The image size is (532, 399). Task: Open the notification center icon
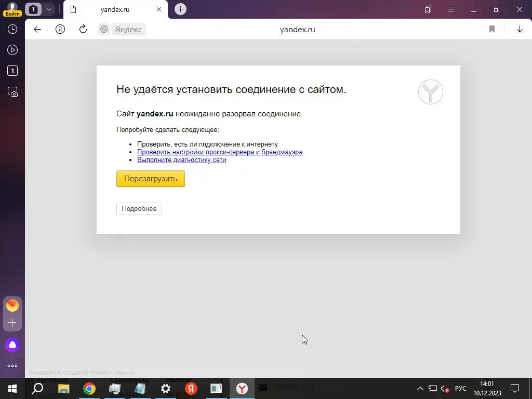[515, 389]
